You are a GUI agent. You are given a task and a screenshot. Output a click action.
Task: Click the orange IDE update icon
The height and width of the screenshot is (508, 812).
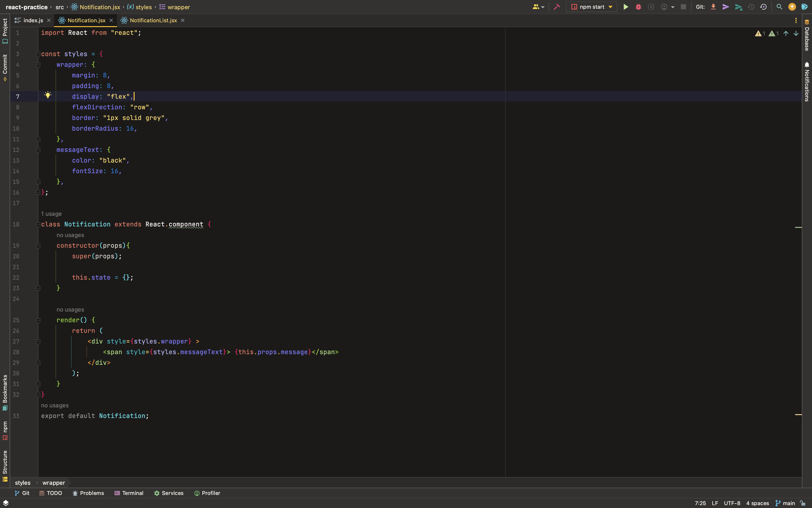click(x=792, y=7)
